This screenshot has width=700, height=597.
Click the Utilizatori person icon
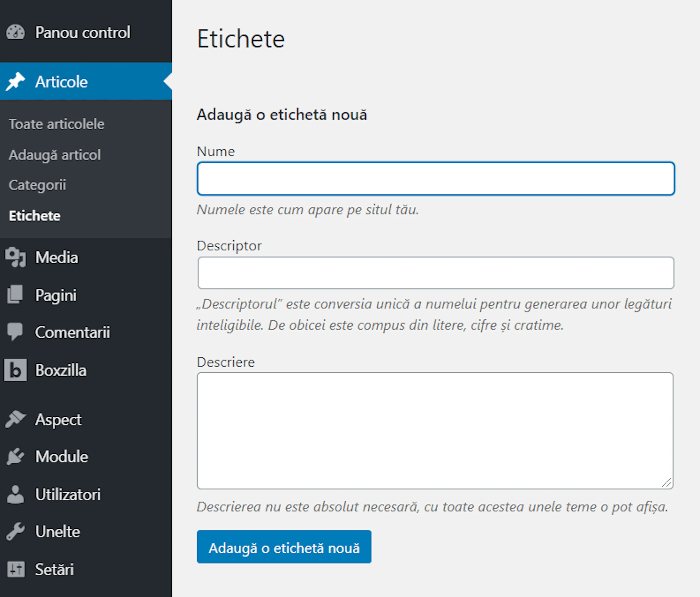coord(15,494)
